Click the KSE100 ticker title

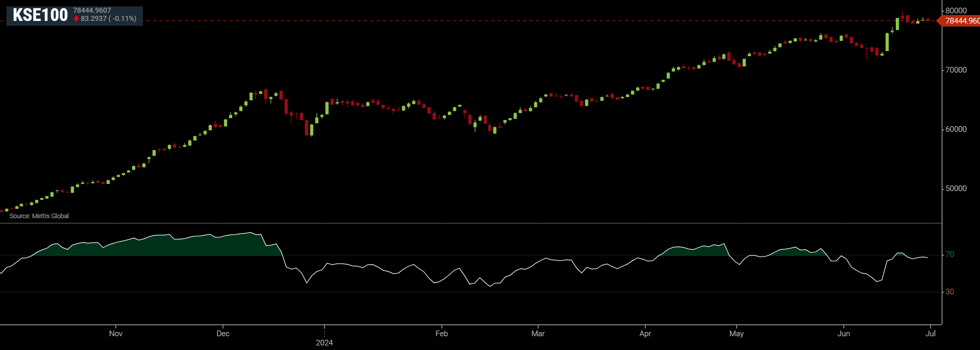tap(40, 15)
